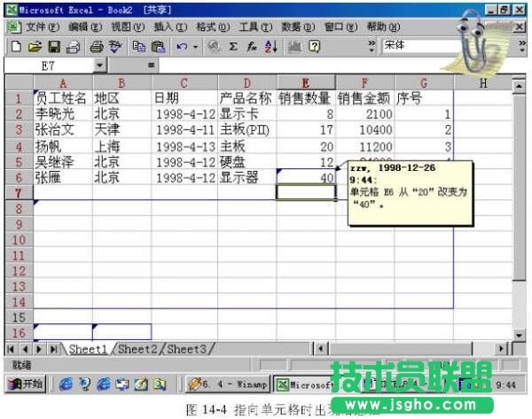
Task: Select row 12 header
Action: tap(19, 270)
